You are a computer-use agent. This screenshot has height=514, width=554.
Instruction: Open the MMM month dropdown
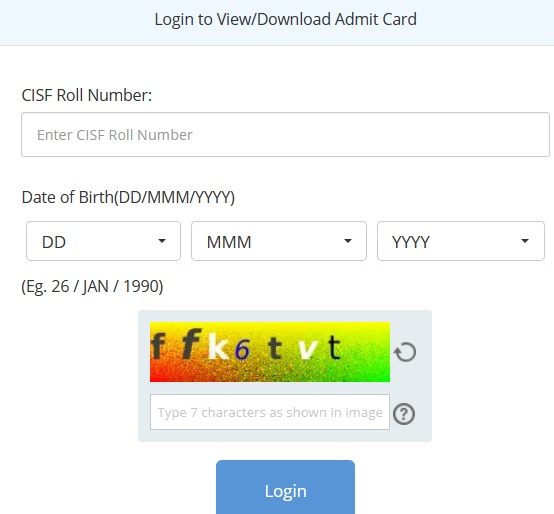pos(279,241)
